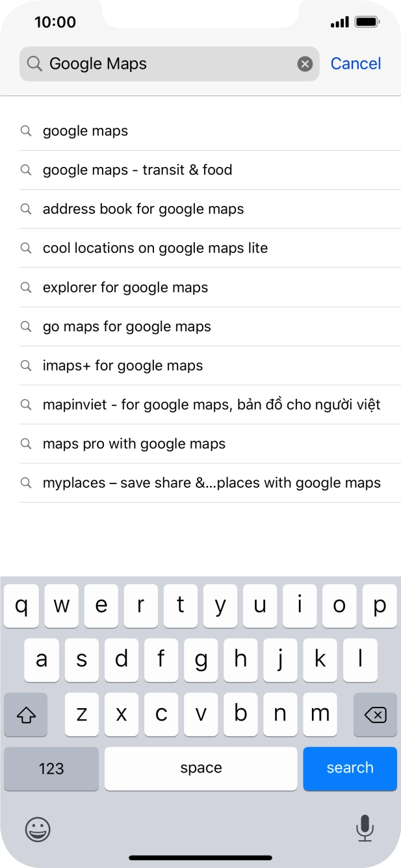Clear search text using the X icon

pyautogui.click(x=305, y=63)
